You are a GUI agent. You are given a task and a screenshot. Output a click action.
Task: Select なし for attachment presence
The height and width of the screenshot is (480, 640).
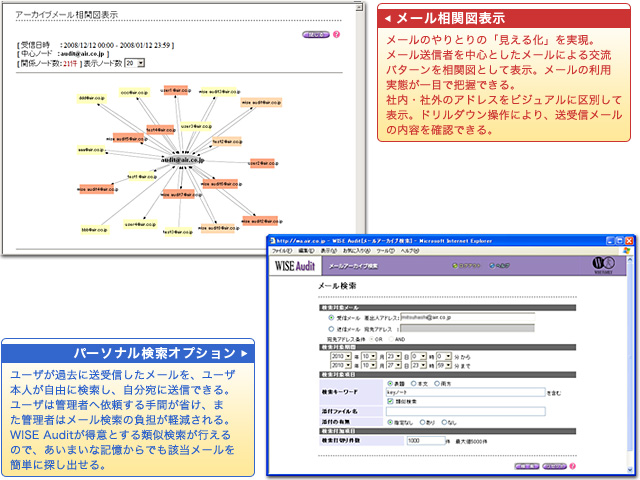coord(444,422)
